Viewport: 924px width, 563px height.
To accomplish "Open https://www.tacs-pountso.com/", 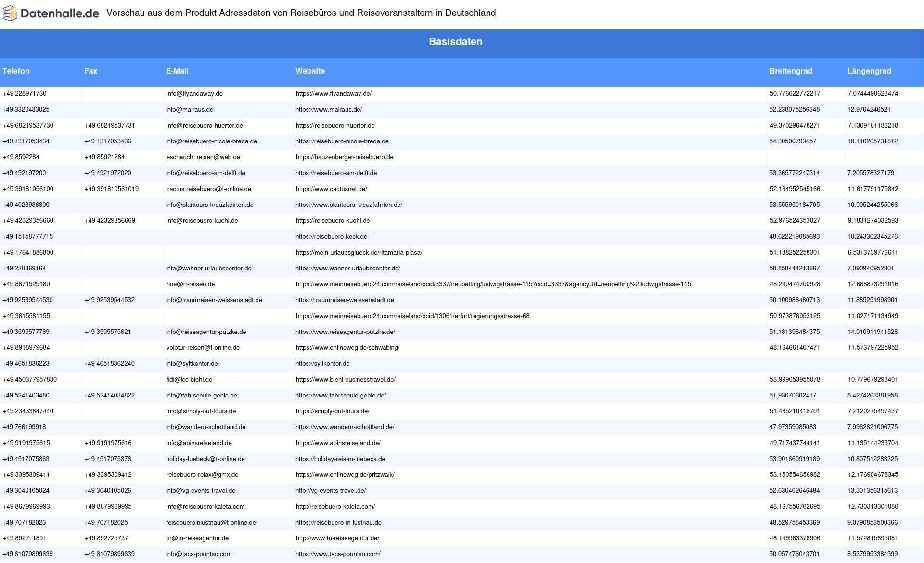I will tap(338, 554).
